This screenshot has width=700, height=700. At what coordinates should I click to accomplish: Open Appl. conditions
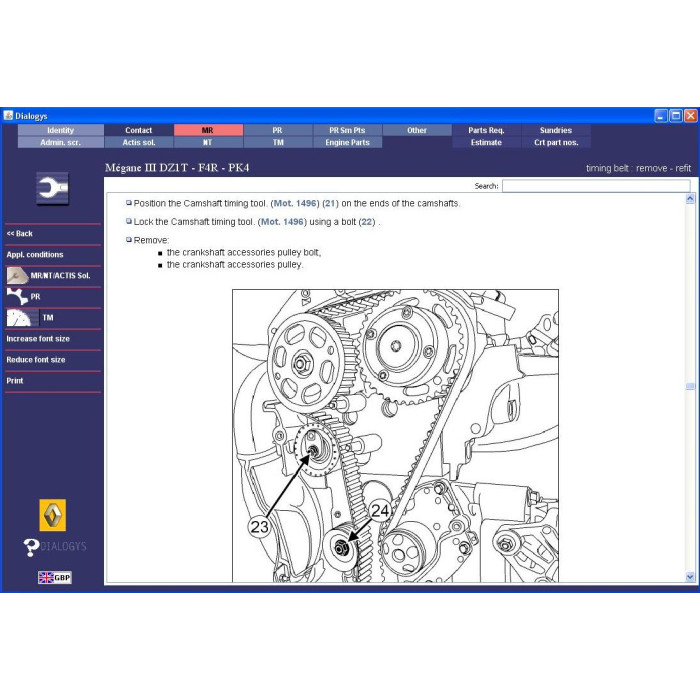tap(35, 254)
